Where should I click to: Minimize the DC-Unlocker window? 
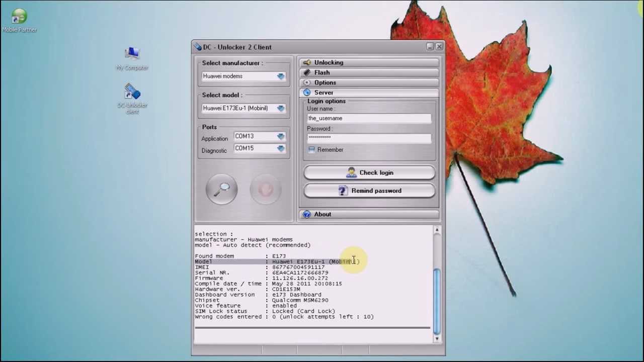point(430,47)
